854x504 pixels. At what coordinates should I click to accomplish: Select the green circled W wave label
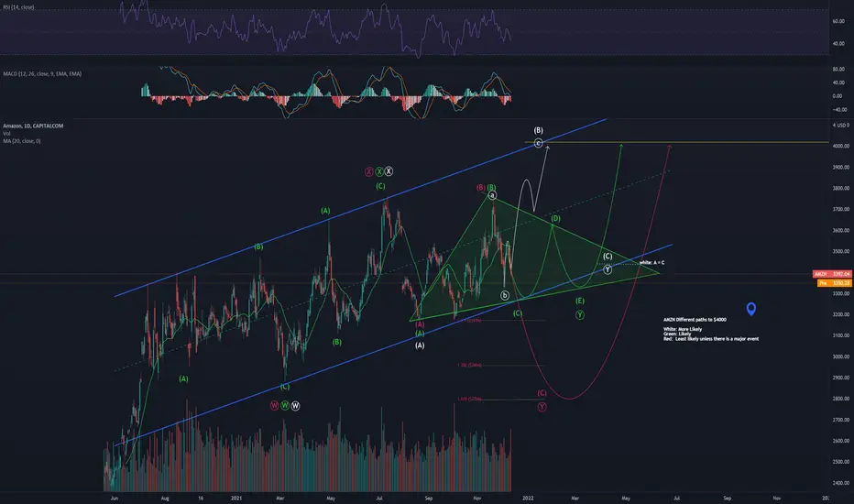[x=285, y=405]
